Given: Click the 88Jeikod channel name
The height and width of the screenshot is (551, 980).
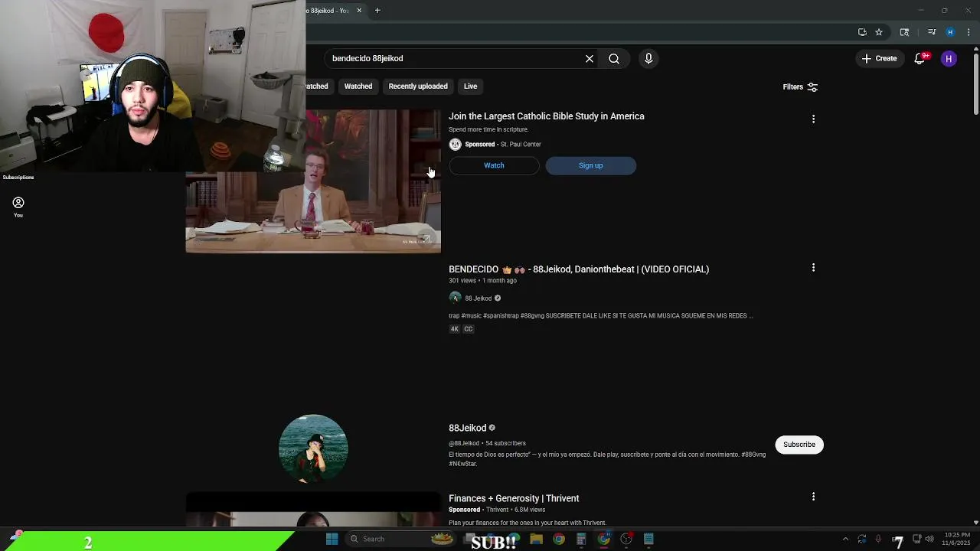Looking at the screenshot, I should pyautogui.click(x=467, y=428).
